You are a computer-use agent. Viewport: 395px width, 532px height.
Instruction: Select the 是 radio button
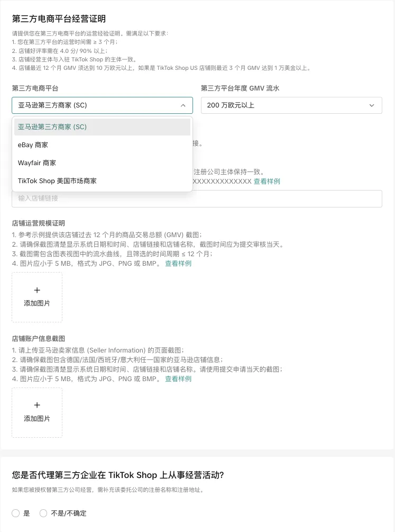[x=16, y=513]
